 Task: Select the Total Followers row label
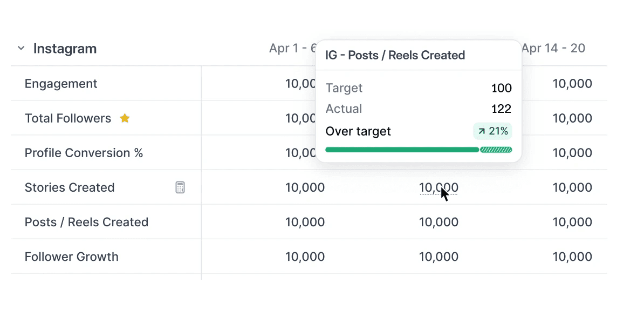coord(68,118)
